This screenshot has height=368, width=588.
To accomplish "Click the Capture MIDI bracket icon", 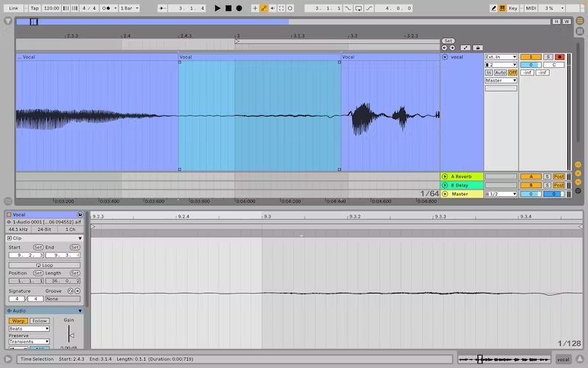I will point(281,8).
